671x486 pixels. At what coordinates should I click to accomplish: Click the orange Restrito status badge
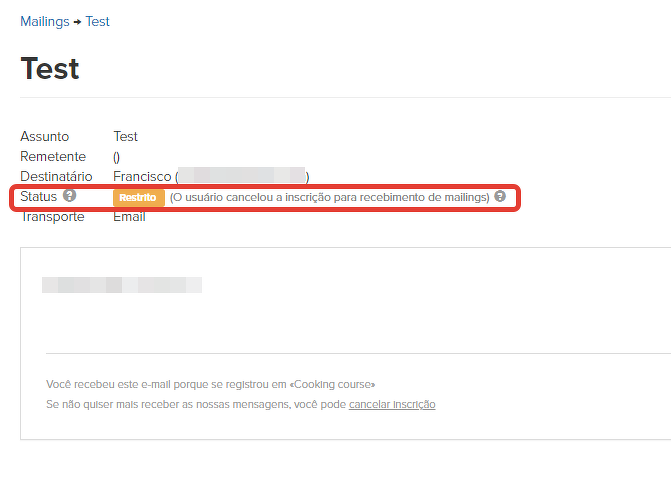138,198
